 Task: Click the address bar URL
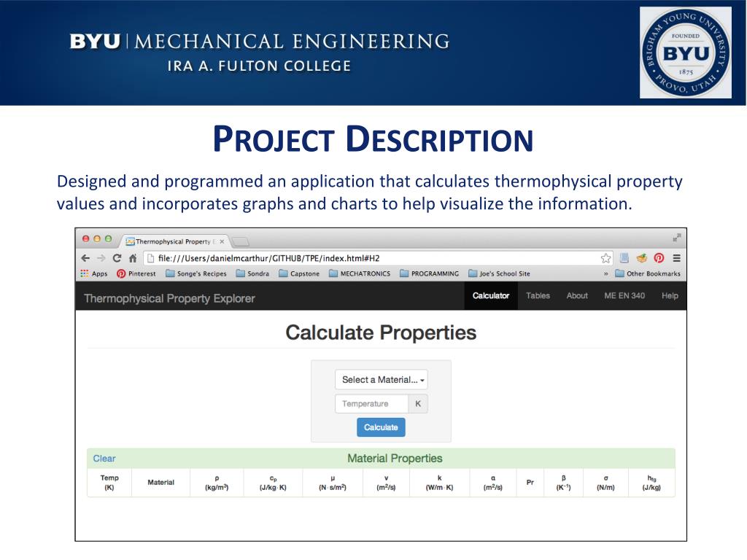click(x=268, y=258)
